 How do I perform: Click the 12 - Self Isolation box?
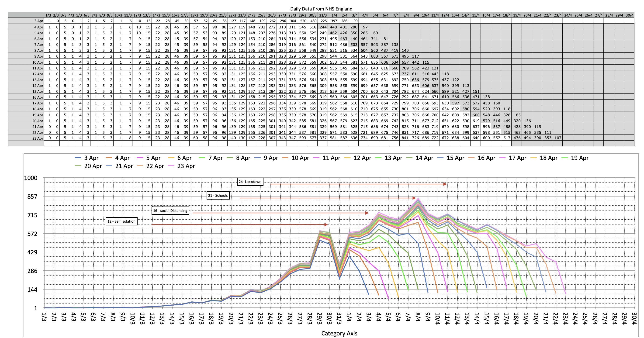pyautogui.click(x=121, y=221)
